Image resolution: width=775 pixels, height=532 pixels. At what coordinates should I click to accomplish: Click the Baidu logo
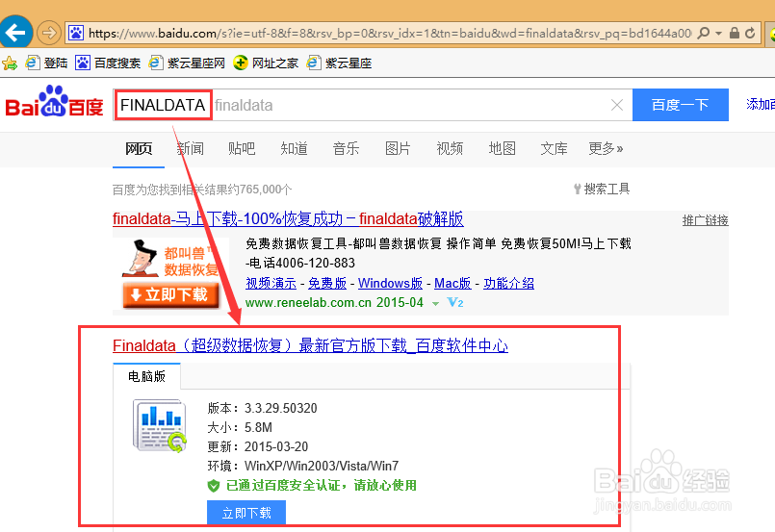[x=54, y=101]
